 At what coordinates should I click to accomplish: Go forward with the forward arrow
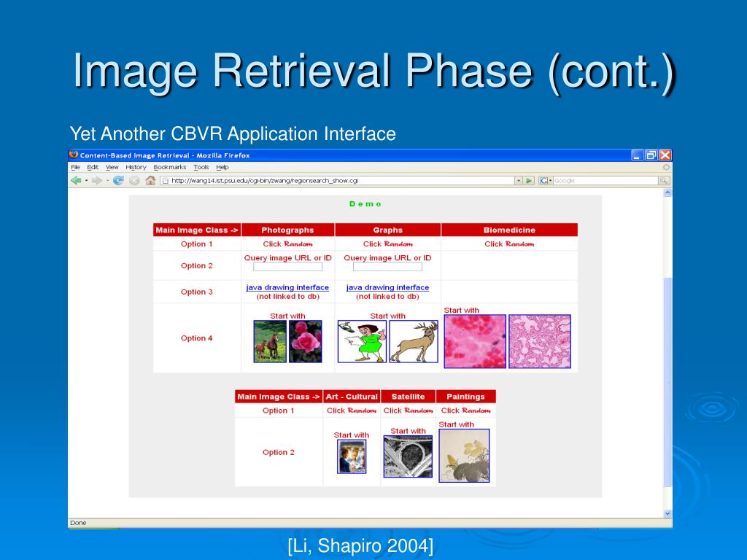click(x=97, y=181)
